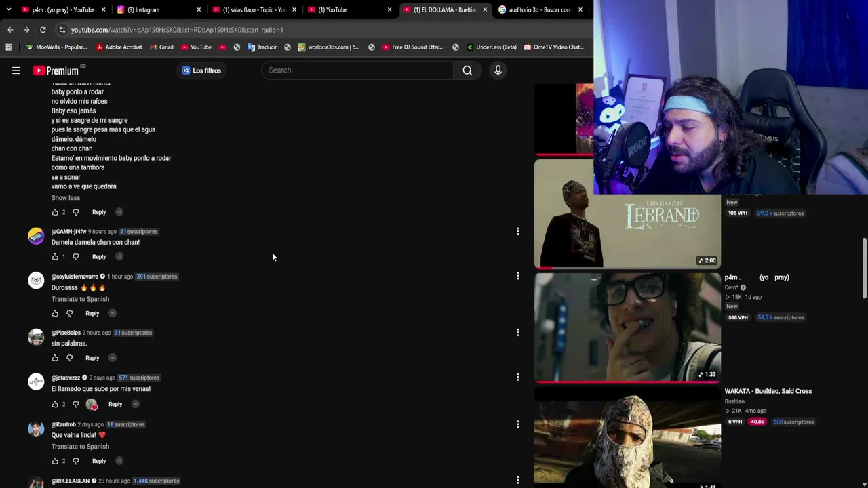Screen dimensions: 868x488
Task: Like the 'Durossss' comment
Action: point(55,314)
